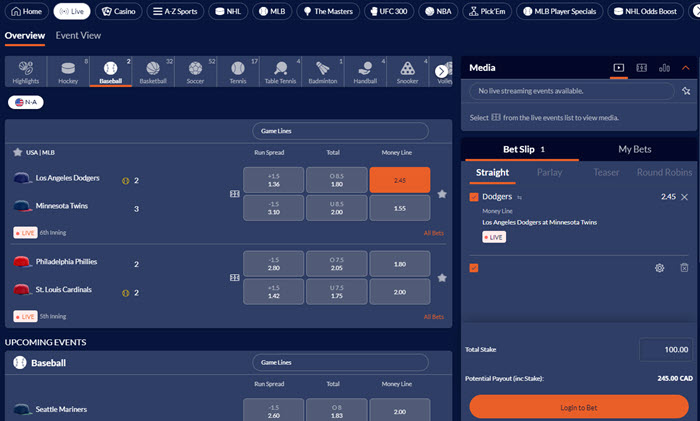Open bet slip settings gear
This screenshot has height=421, width=700.
coord(659,268)
